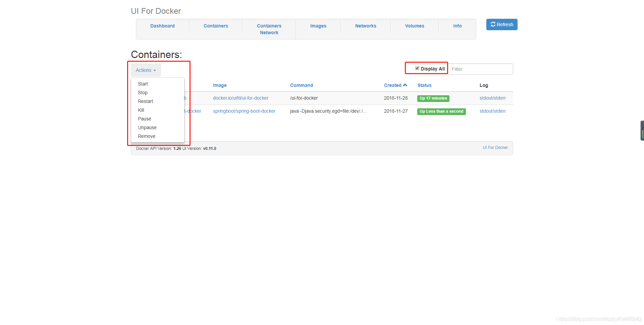644x325 pixels.
Task: Sort by Image column header
Action: [x=220, y=85]
